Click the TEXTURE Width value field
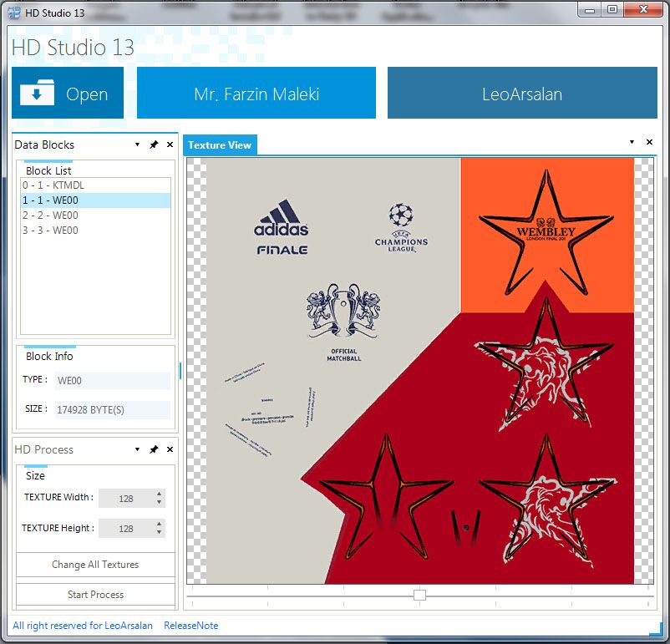 tap(125, 499)
